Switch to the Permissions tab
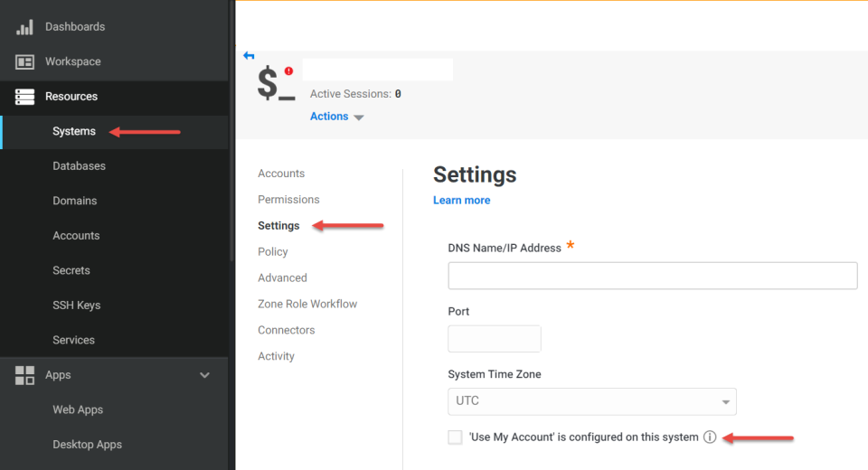The height and width of the screenshot is (470, 868). tap(288, 200)
